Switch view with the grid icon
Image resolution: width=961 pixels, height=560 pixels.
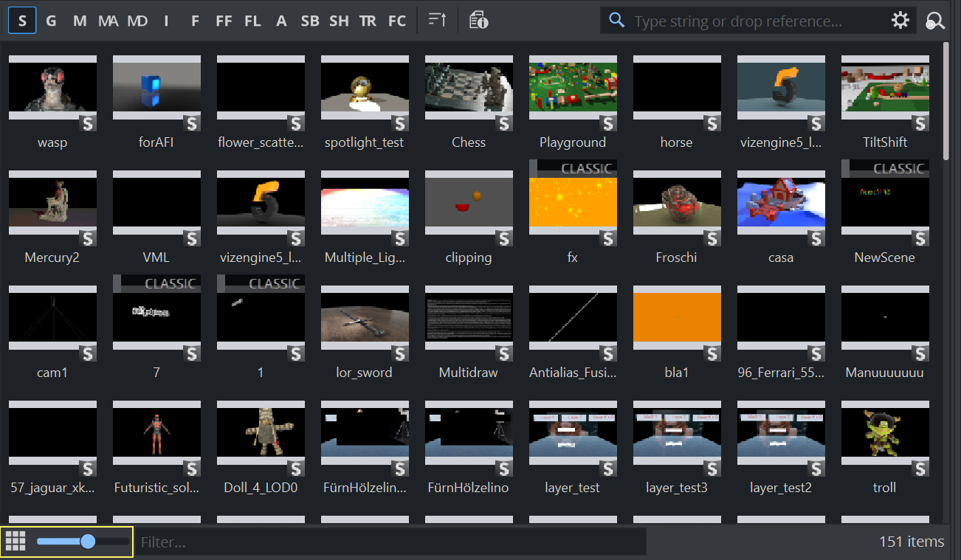15,542
